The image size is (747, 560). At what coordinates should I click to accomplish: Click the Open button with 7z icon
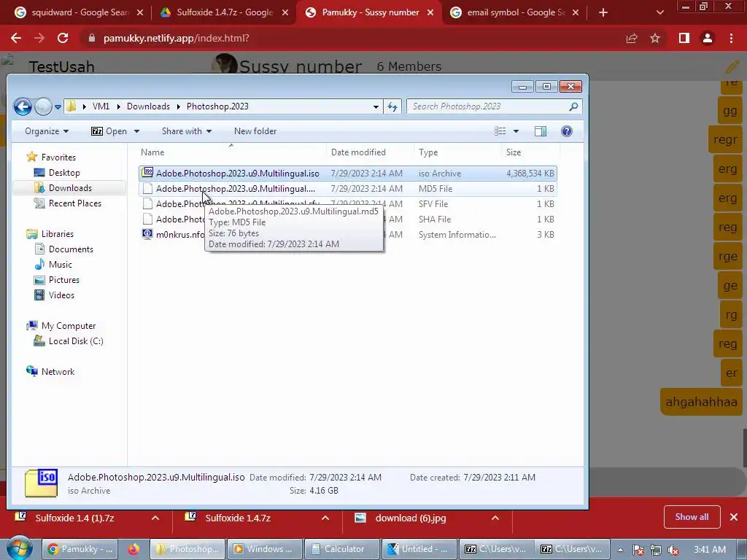pos(109,131)
